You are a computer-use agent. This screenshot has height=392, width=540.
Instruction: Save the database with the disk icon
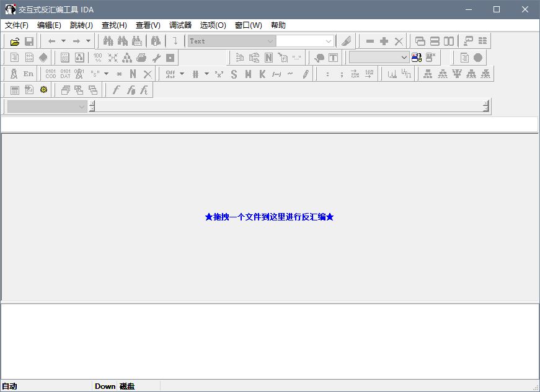click(29, 41)
